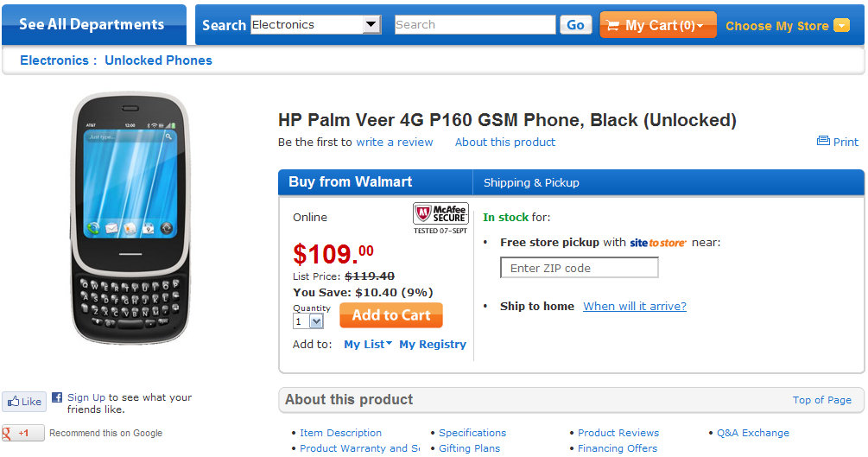Image resolution: width=868 pixels, height=457 pixels.
Task: Click the Go search button
Action: pos(575,25)
